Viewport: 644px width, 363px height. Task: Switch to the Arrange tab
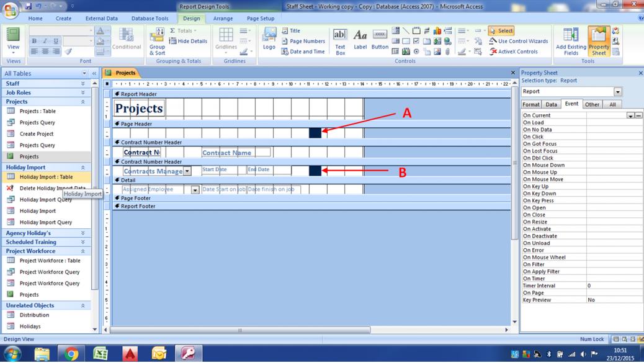[x=223, y=19]
